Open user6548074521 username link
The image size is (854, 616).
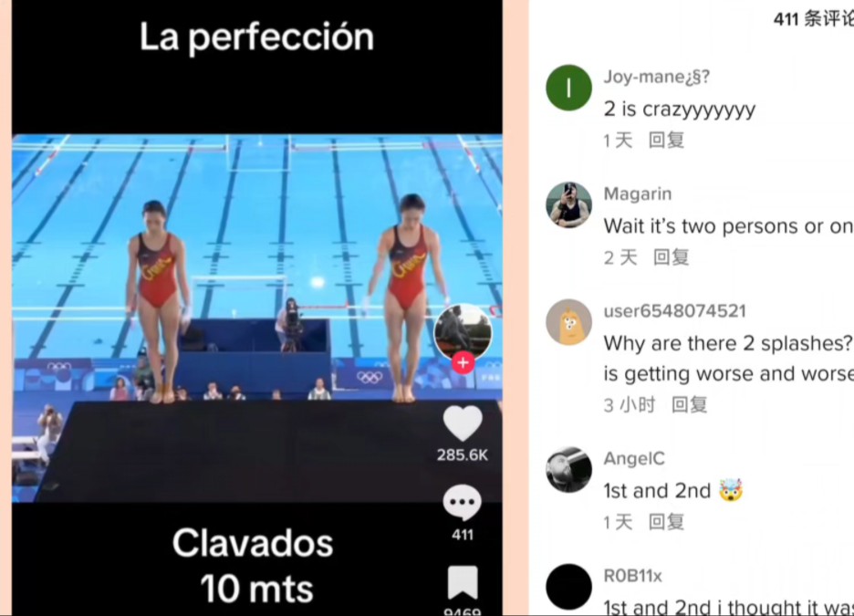674,311
